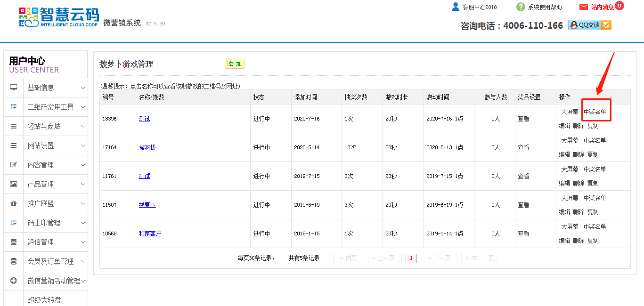Expand the 网站设置 sidebar menu chevron
The height and width of the screenshot is (306, 644).
click(83, 146)
